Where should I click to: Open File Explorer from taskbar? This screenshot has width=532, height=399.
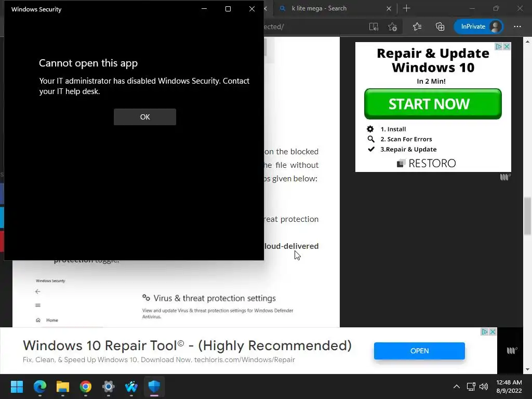[x=63, y=387]
